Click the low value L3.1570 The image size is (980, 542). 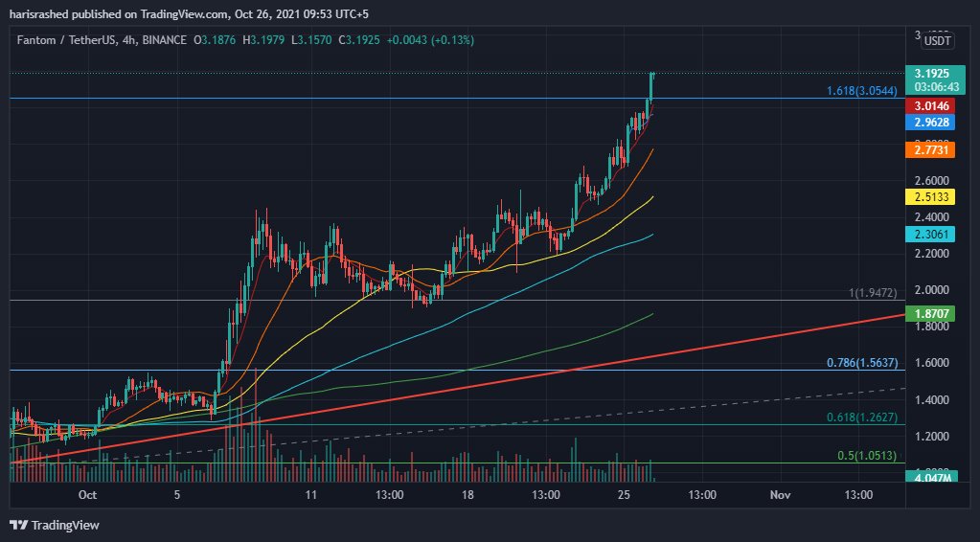(x=310, y=40)
